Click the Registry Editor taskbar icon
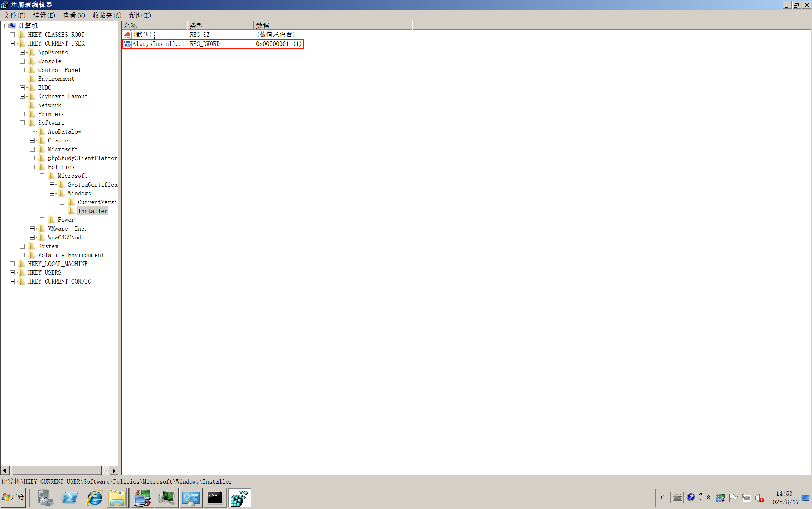This screenshot has width=812, height=509. [239, 498]
